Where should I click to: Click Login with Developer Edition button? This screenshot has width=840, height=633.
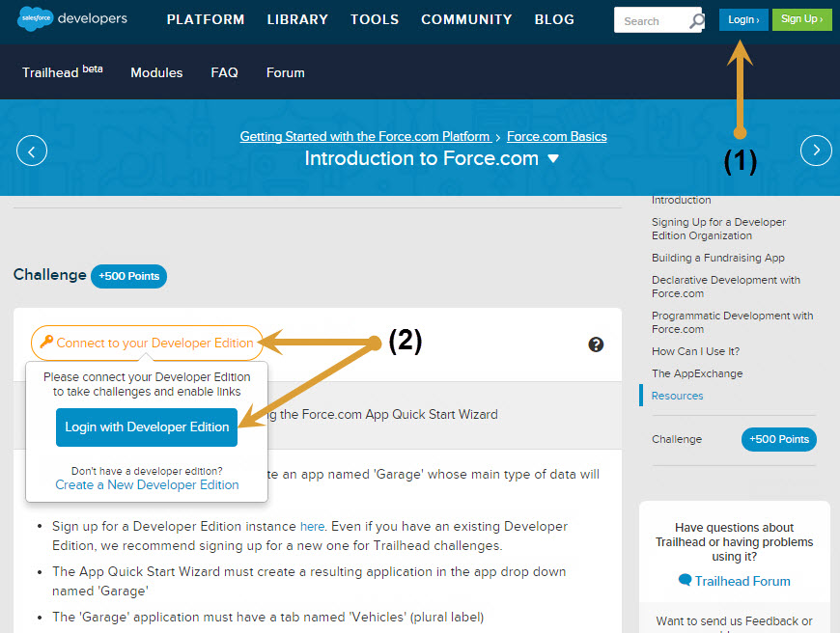click(147, 427)
